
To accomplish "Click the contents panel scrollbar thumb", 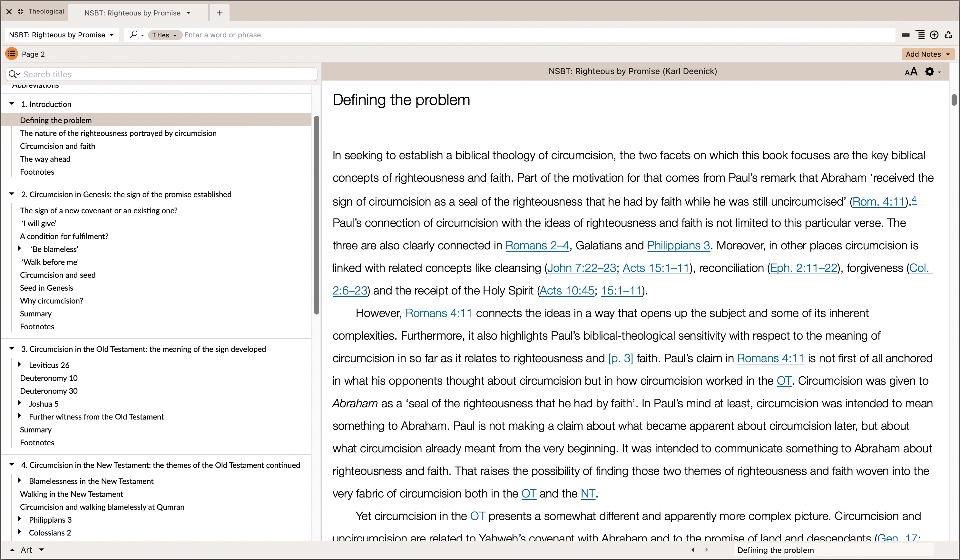I will tap(316, 215).
